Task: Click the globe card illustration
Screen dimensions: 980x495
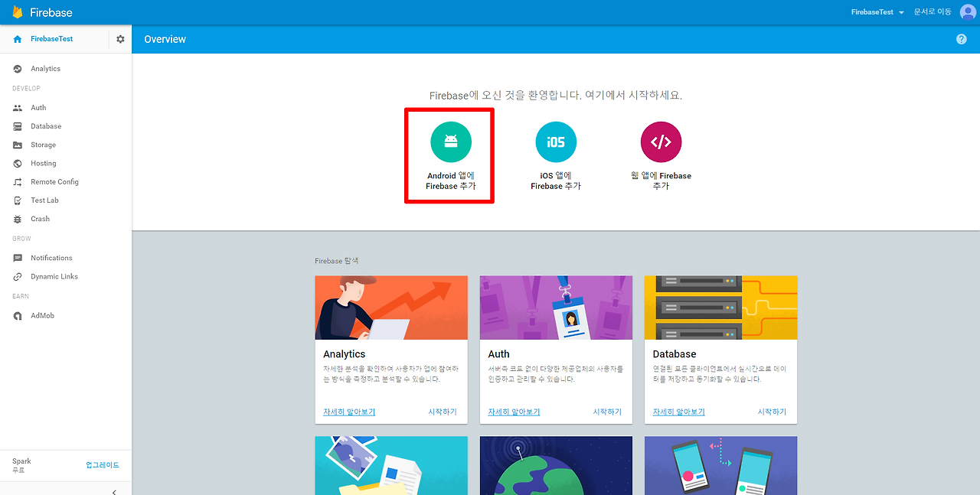Action: point(556,465)
